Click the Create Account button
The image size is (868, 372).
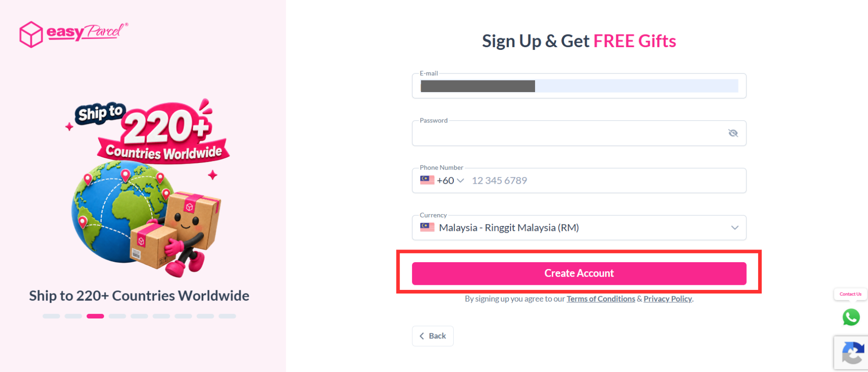click(579, 273)
